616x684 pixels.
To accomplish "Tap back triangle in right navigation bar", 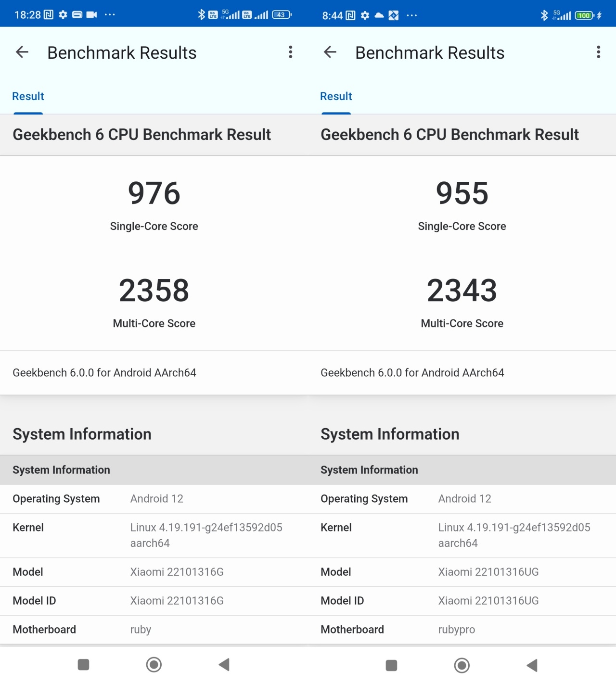I will click(532, 665).
